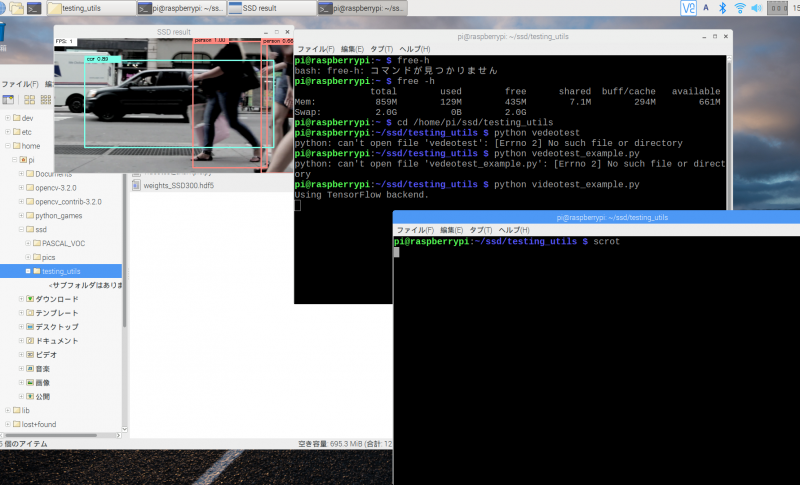Click the SSD result window title bar
800x485 pixels.
[x=173, y=32]
